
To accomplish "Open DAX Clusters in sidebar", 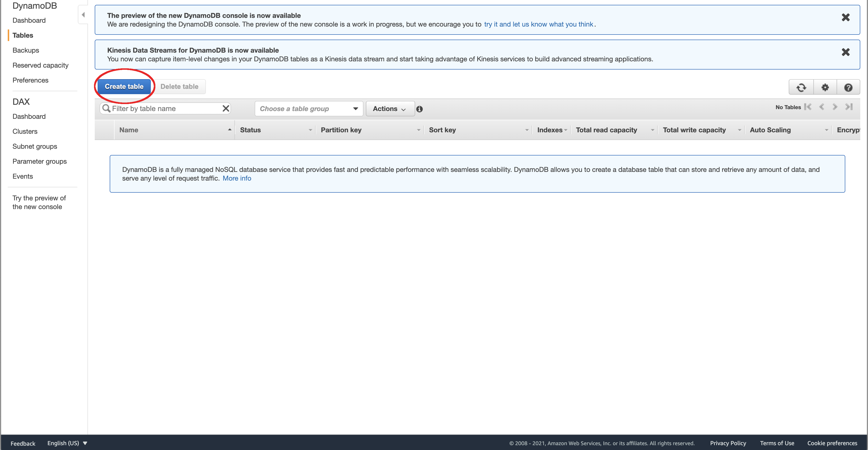I will [x=25, y=131].
